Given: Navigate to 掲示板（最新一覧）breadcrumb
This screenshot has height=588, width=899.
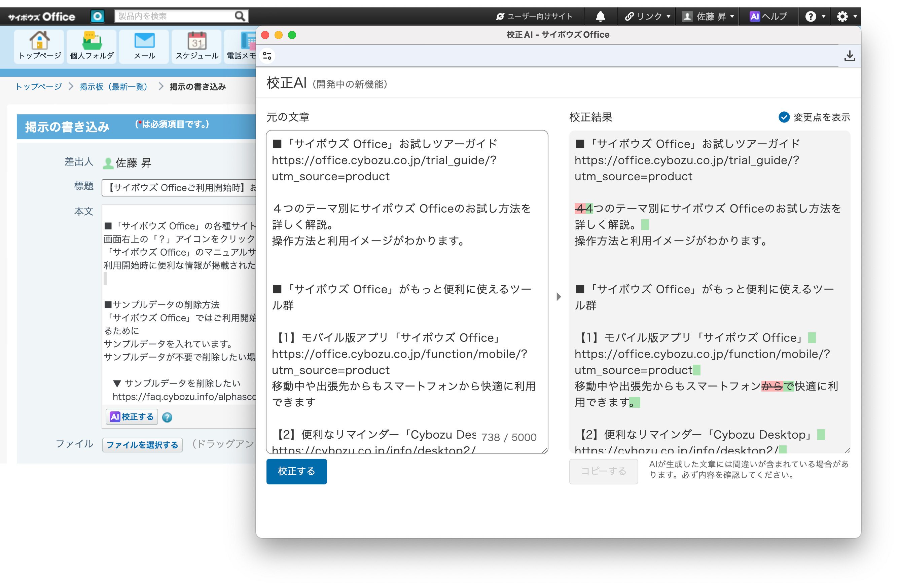Looking at the screenshot, I should click(113, 86).
